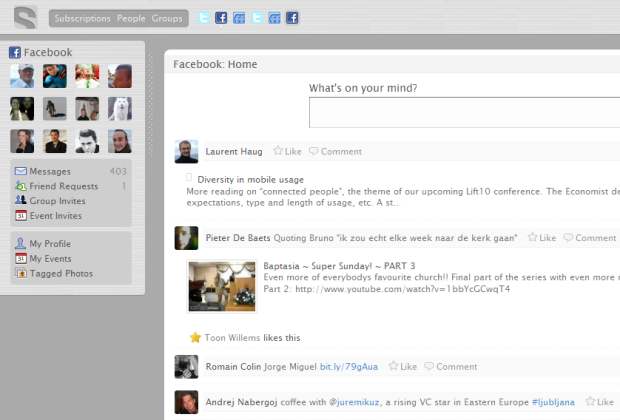The width and height of the screenshot is (620, 420).
Task: Switch to the second Twitter account icon
Action: pos(257,18)
